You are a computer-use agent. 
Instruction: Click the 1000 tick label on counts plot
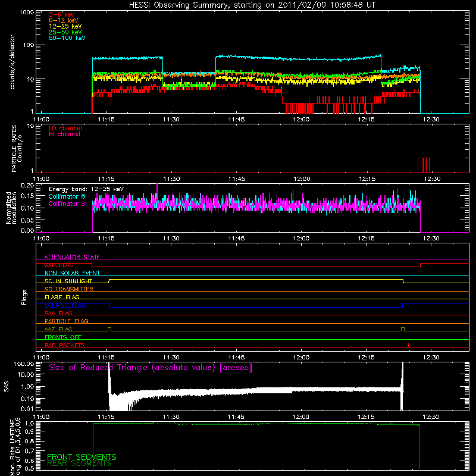pos(26,12)
